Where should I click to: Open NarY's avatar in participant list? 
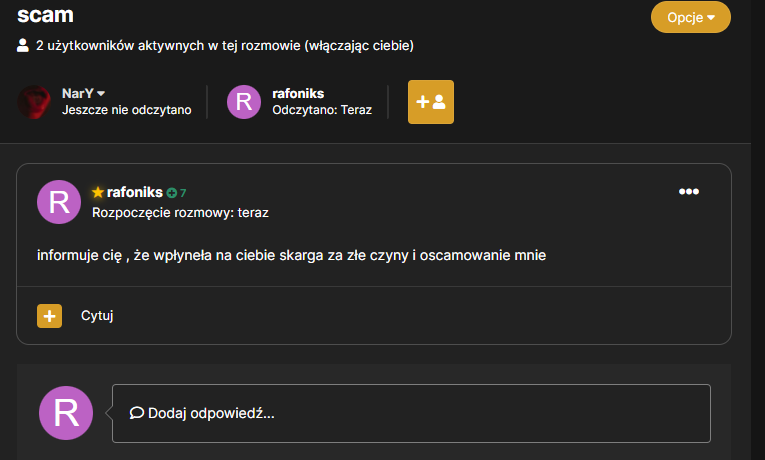click(34, 102)
